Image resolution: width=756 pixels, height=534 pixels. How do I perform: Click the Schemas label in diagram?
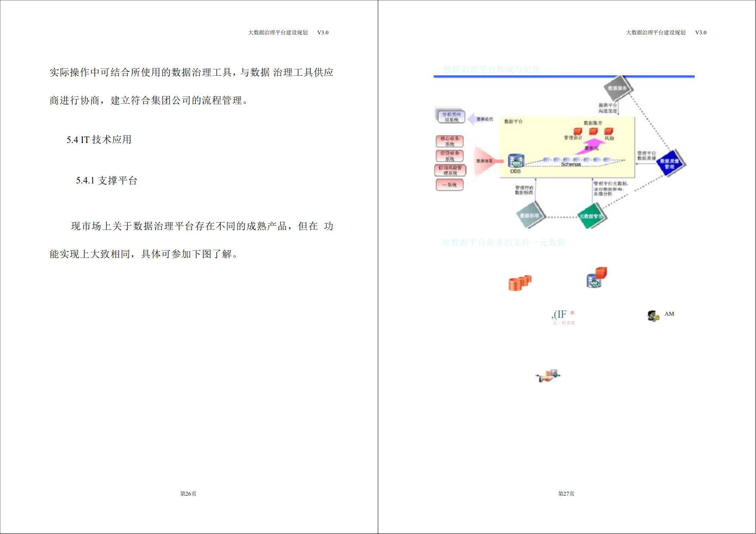(x=571, y=165)
